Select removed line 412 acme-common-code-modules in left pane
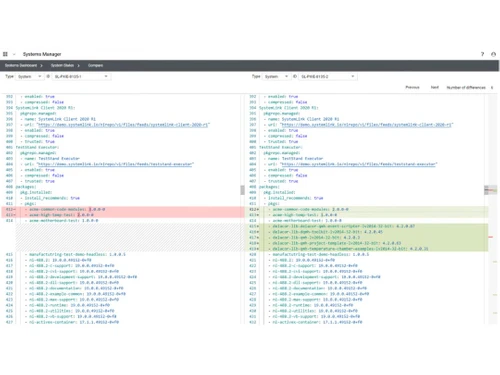Screen dimensions: 500x375 point(123,209)
